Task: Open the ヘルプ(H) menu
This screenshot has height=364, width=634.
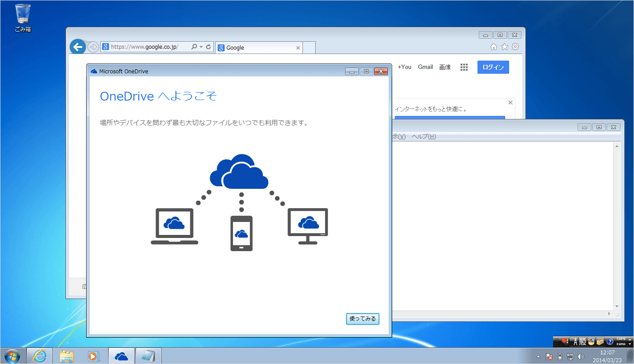Action: click(x=425, y=136)
